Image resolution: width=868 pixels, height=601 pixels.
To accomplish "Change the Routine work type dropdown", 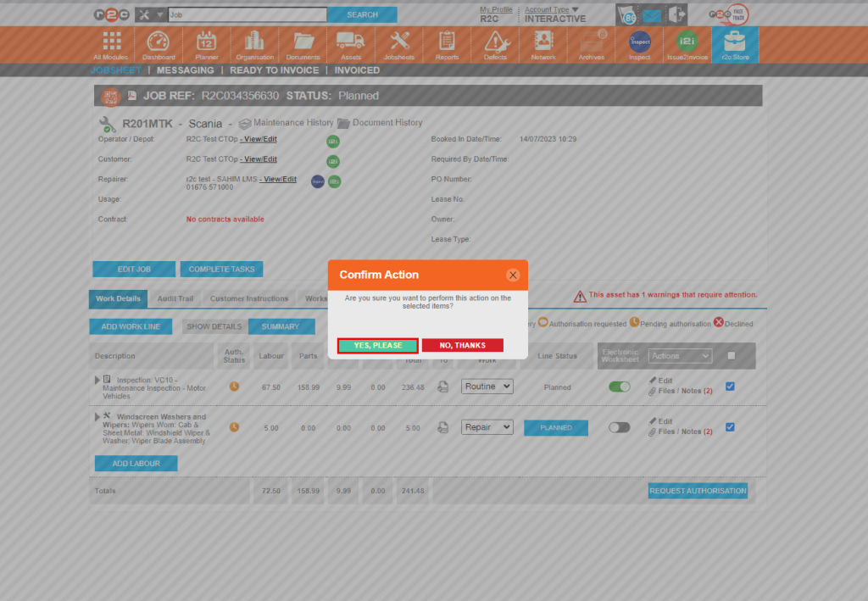I will coord(487,387).
